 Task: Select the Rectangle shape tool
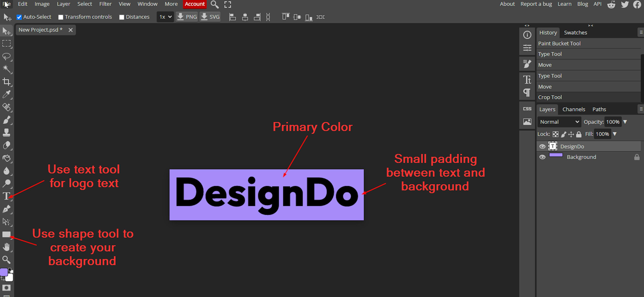click(x=7, y=234)
